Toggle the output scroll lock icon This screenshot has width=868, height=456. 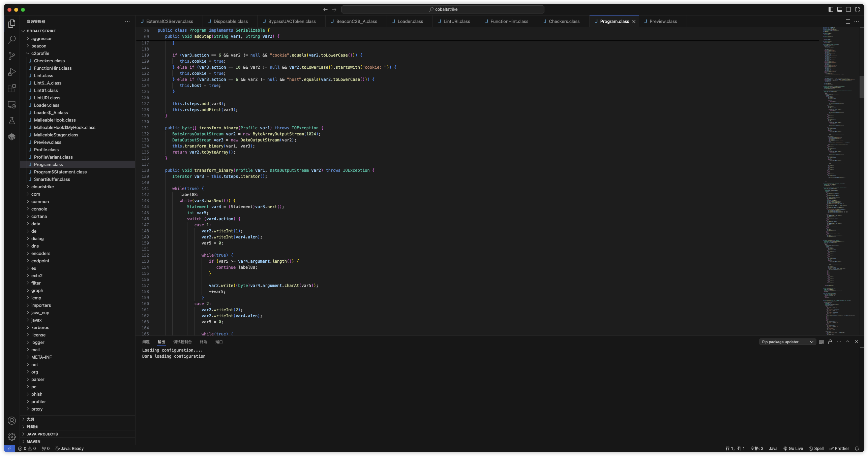(x=830, y=342)
